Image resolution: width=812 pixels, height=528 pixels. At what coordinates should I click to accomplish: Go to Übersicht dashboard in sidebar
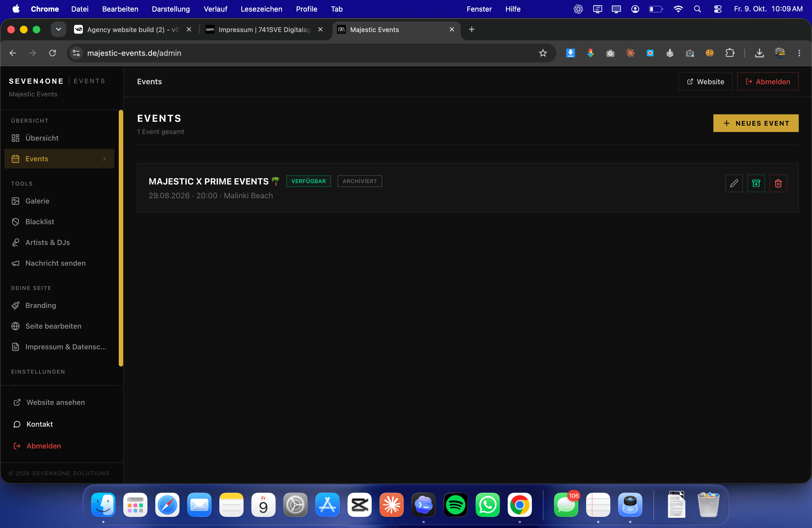tap(59, 138)
